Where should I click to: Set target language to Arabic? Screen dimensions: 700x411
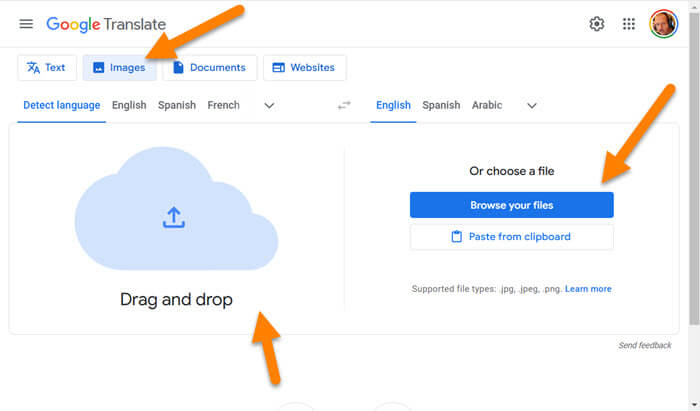(487, 105)
